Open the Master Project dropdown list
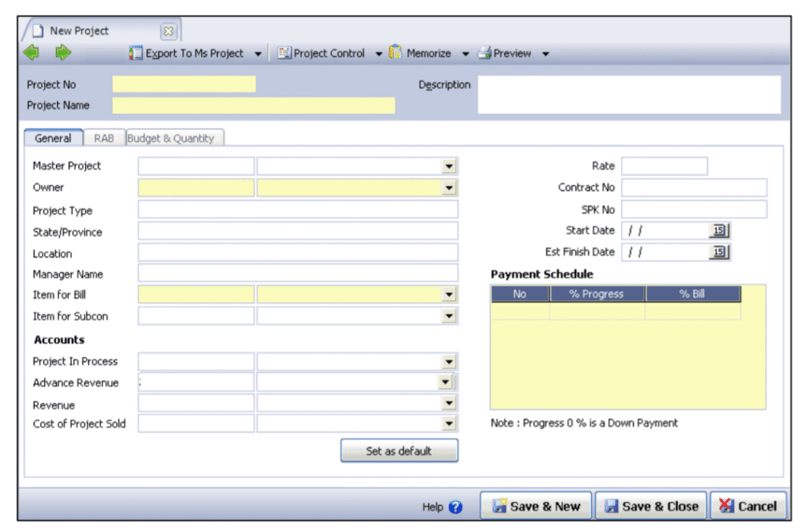This screenshot has width=807, height=532. (x=449, y=166)
